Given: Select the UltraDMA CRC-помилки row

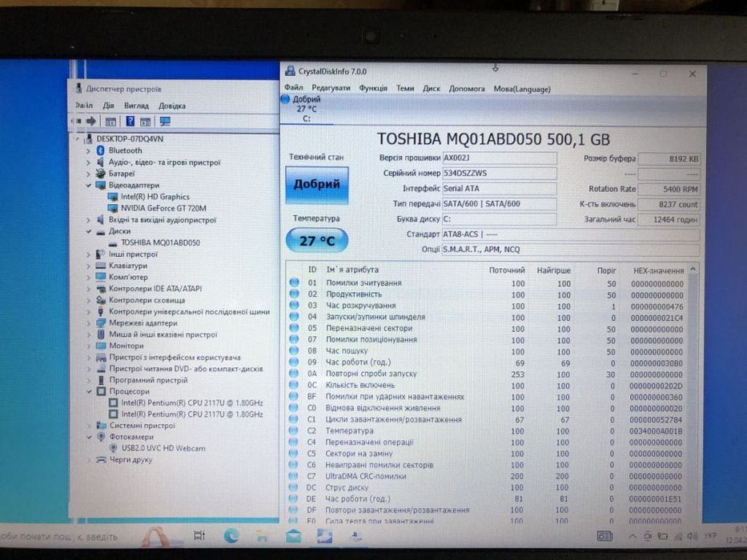Looking at the screenshot, I should click(x=487, y=476).
